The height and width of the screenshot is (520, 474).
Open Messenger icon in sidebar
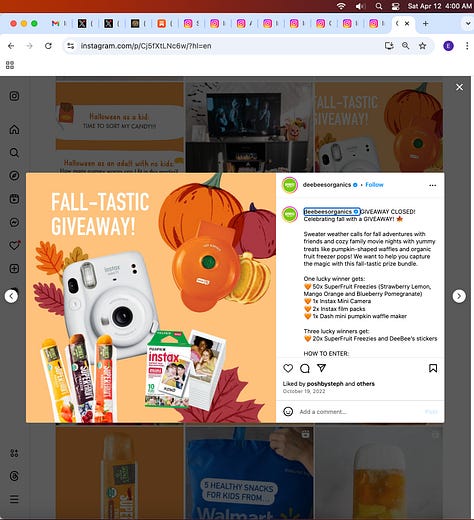(14, 222)
